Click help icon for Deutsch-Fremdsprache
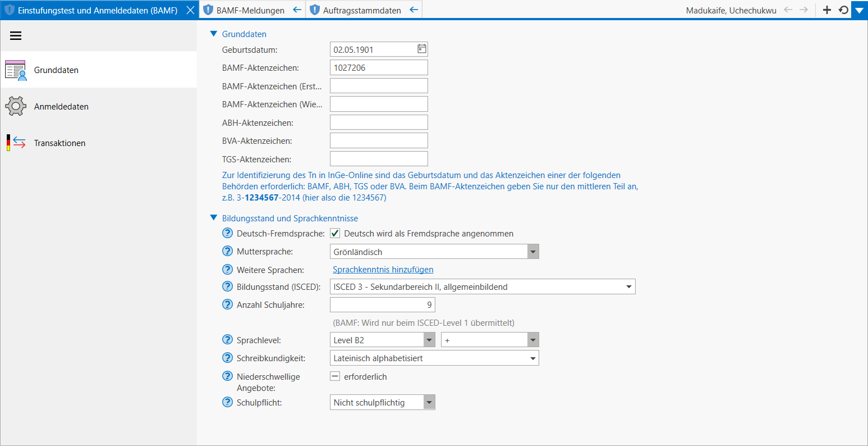This screenshot has width=868, height=446. pos(227,233)
